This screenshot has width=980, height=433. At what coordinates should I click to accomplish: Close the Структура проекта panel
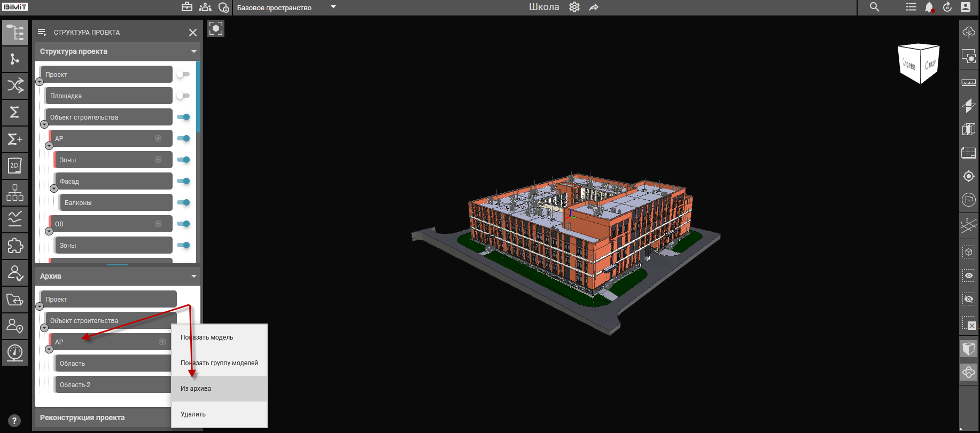tap(193, 33)
